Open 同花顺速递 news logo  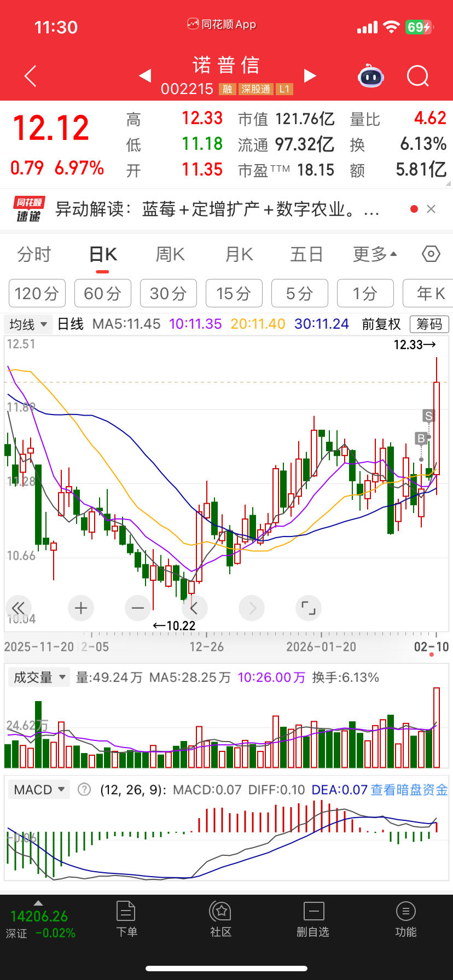(x=29, y=209)
